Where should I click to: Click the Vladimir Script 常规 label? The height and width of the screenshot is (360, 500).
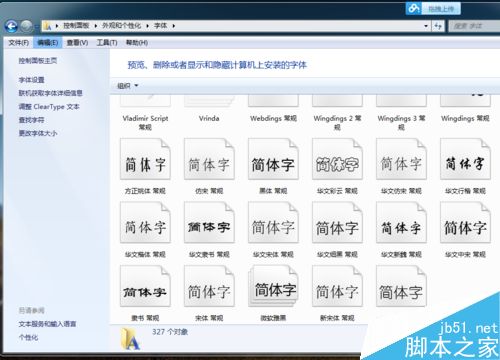(145, 122)
